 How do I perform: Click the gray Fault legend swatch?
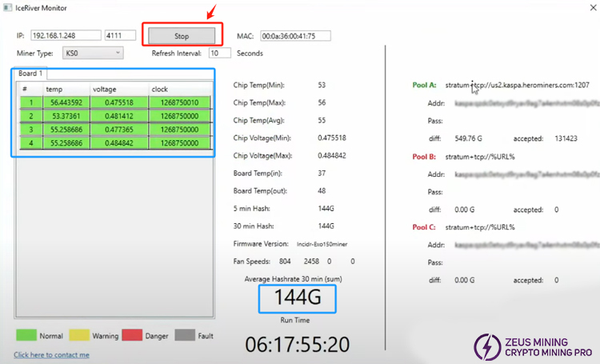[185, 336]
